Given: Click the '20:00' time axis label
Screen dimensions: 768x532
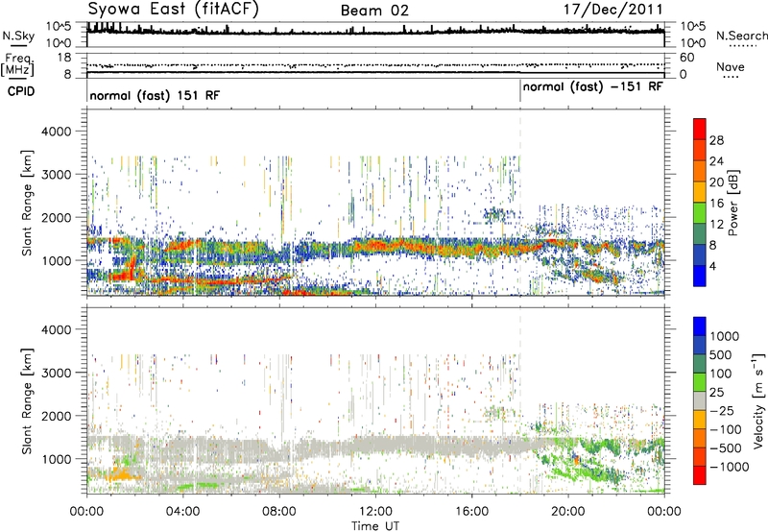Looking at the screenshot, I should point(568,512).
